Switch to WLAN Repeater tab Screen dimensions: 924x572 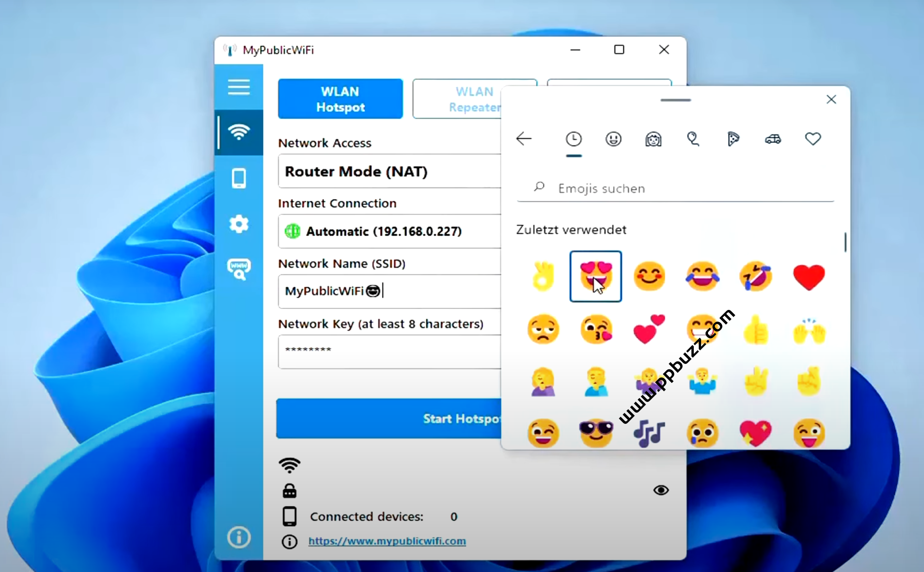coord(456,99)
